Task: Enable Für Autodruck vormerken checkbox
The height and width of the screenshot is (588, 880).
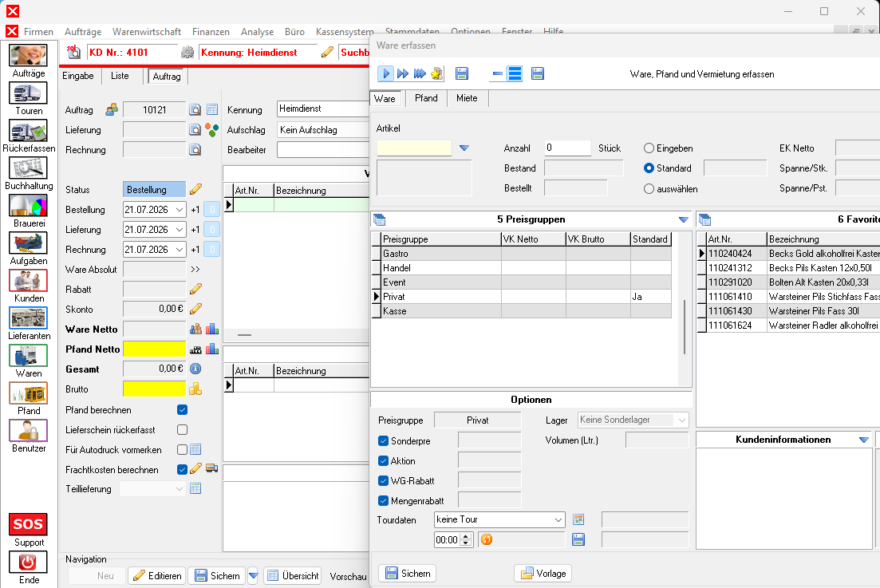Action: [x=183, y=449]
